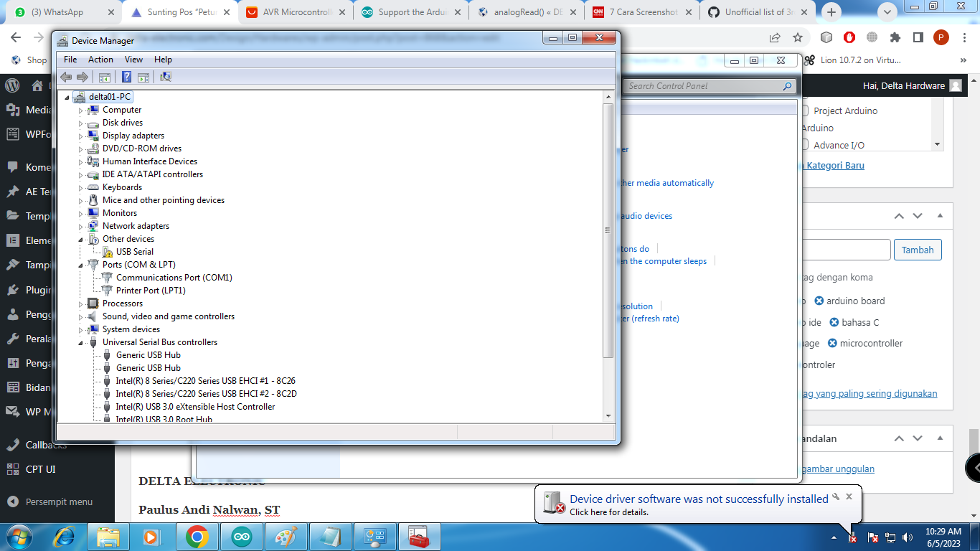Click the volume speaker icon in system tray
980x551 pixels.
[908, 537]
